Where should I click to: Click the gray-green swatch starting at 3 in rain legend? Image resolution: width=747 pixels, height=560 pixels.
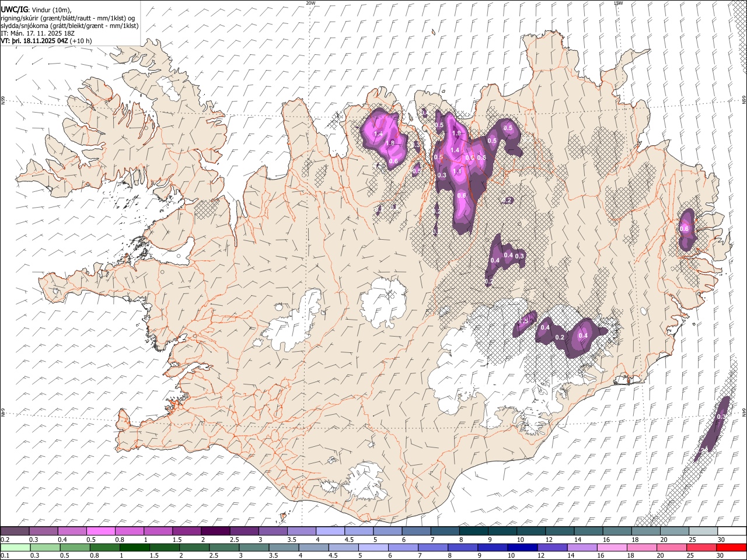(254, 547)
